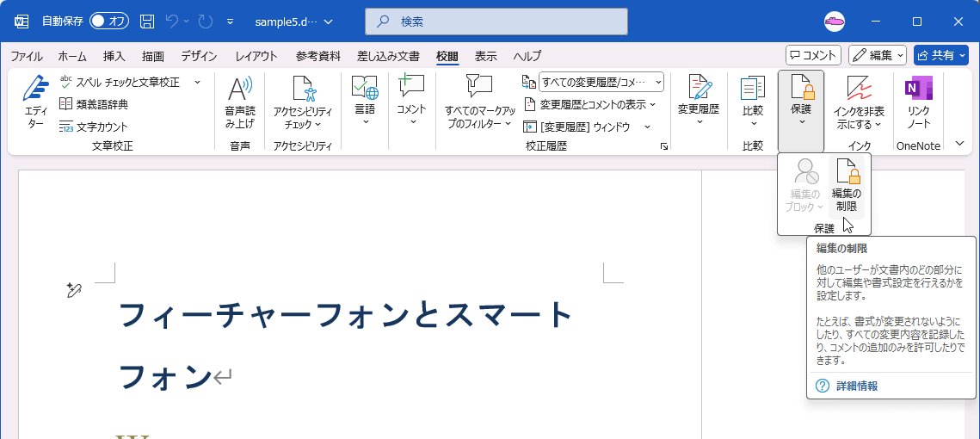
Task: Click the Save floppy disk icon
Action: click(147, 22)
